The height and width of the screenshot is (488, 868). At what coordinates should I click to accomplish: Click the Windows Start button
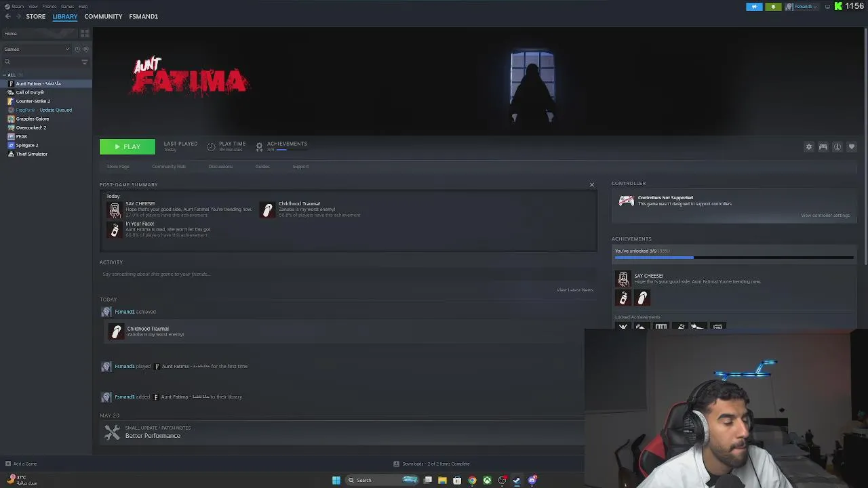336,480
